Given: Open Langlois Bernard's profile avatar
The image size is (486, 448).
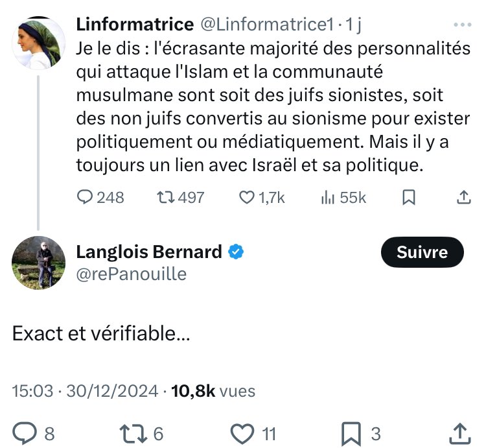Looking at the screenshot, I should pyautogui.click(x=38, y=262).
